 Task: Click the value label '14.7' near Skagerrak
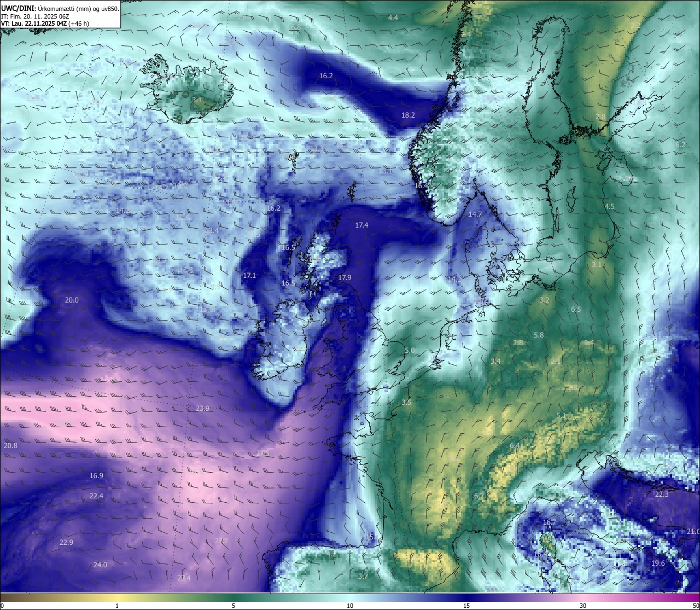coord(475,214)
